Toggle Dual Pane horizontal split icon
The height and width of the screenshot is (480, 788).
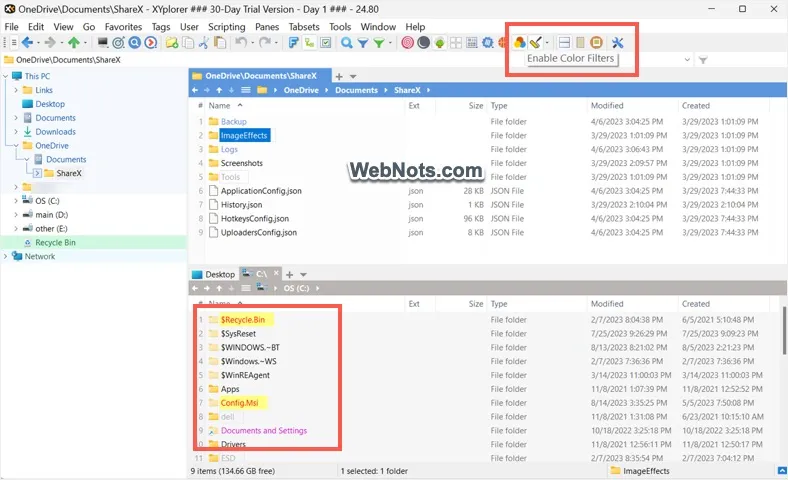coord(564,43)
